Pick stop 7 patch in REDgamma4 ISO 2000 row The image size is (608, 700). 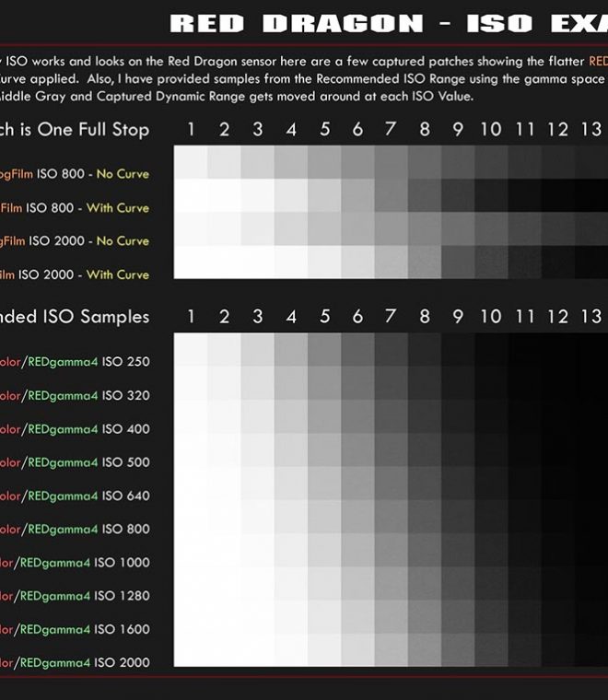[x=391, y=650]
